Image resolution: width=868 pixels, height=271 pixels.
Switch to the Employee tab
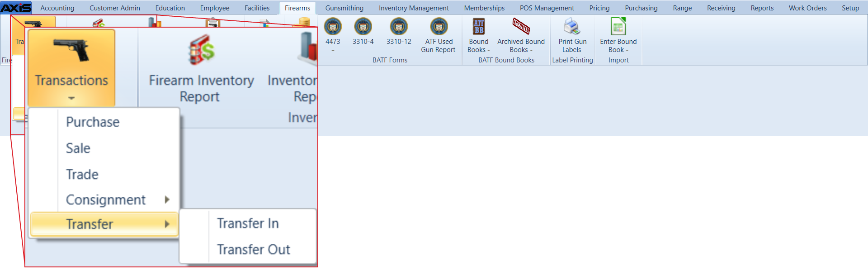[x=215, y=8]
